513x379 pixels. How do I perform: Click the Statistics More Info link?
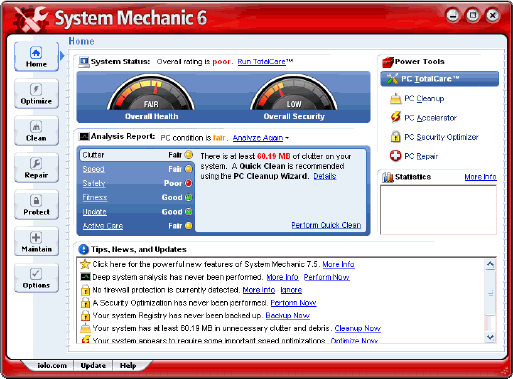click(x=480, y=177)
